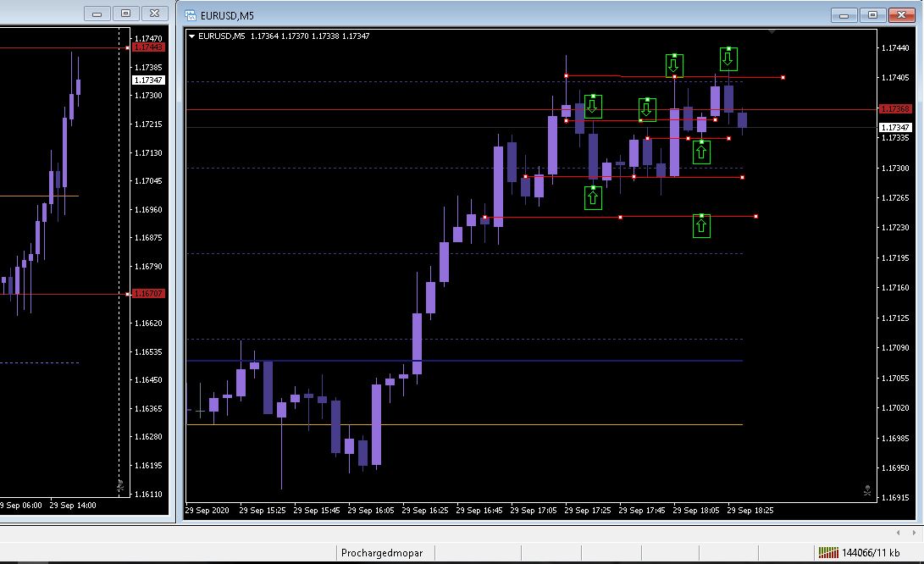The width and height of the screenshot is (924, 564).
Task: Click the 1.17347 price label on left chart
Action: click(148, 80)
